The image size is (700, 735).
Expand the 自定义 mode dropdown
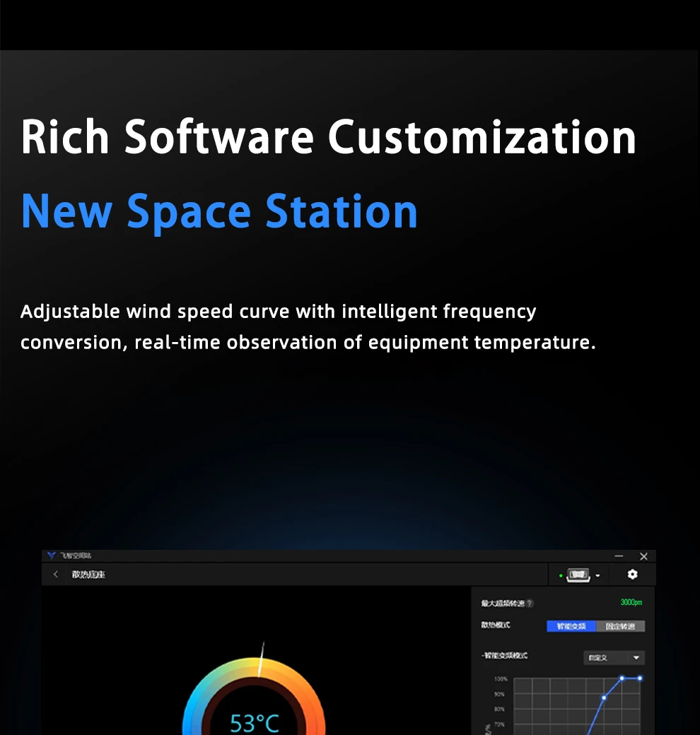tap(614, 658)
